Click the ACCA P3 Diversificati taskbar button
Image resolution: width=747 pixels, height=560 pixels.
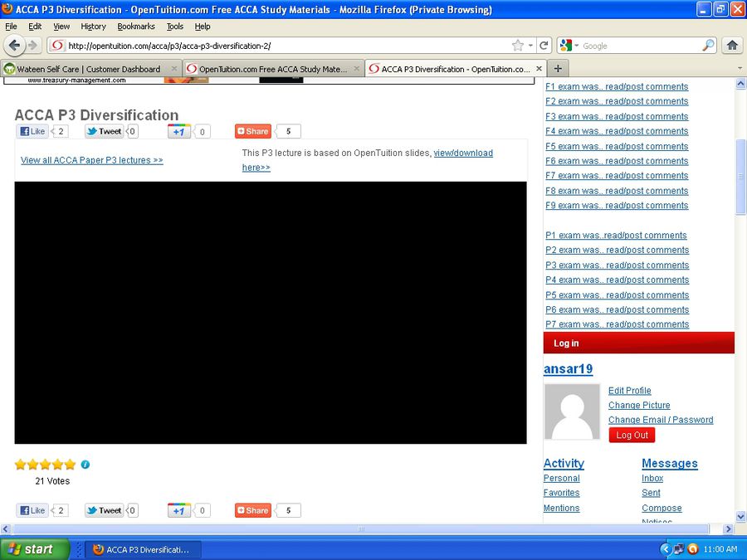point(143,549)
